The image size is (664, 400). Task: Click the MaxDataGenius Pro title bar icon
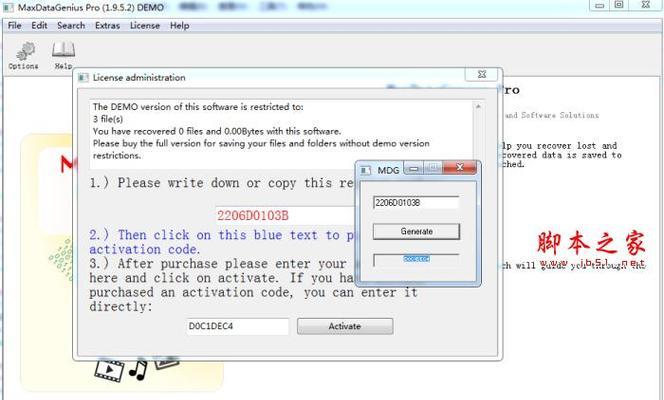pos(8,7)
